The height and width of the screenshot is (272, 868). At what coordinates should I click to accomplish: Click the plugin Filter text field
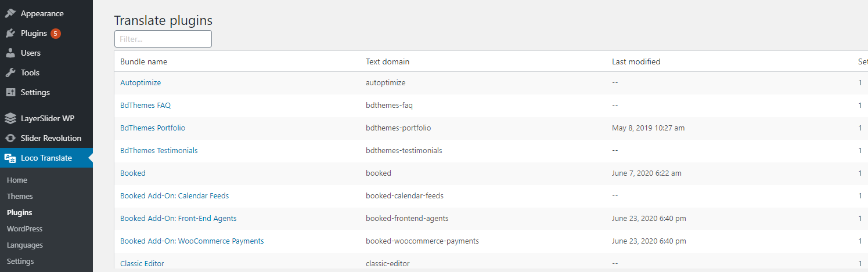163,39
